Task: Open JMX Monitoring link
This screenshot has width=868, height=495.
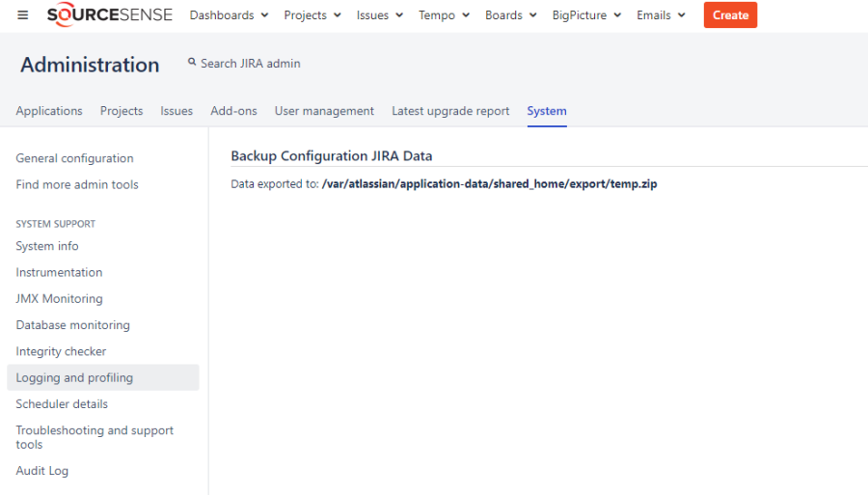Action: pos(59,298)
